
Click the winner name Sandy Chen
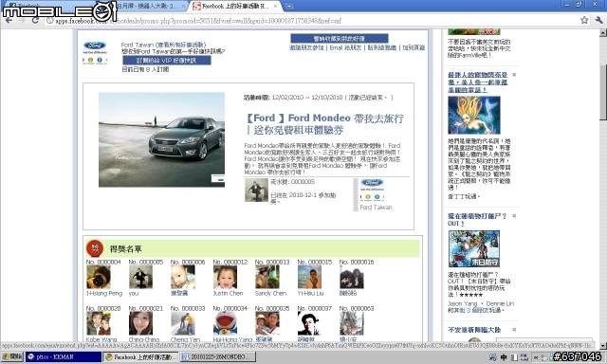coord(270,293)
